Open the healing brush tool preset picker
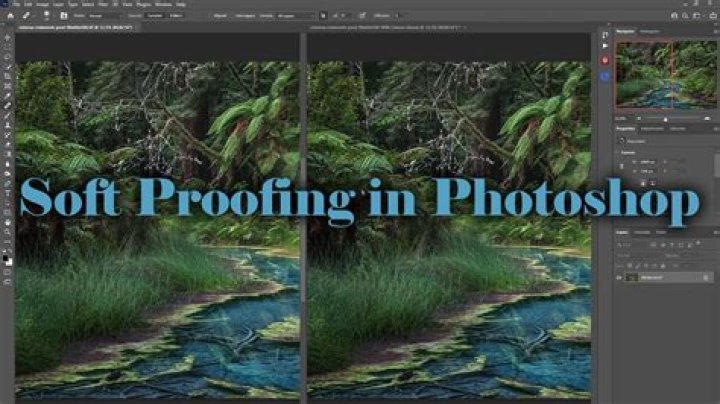The image size is (720, 404). coord(26,15)
